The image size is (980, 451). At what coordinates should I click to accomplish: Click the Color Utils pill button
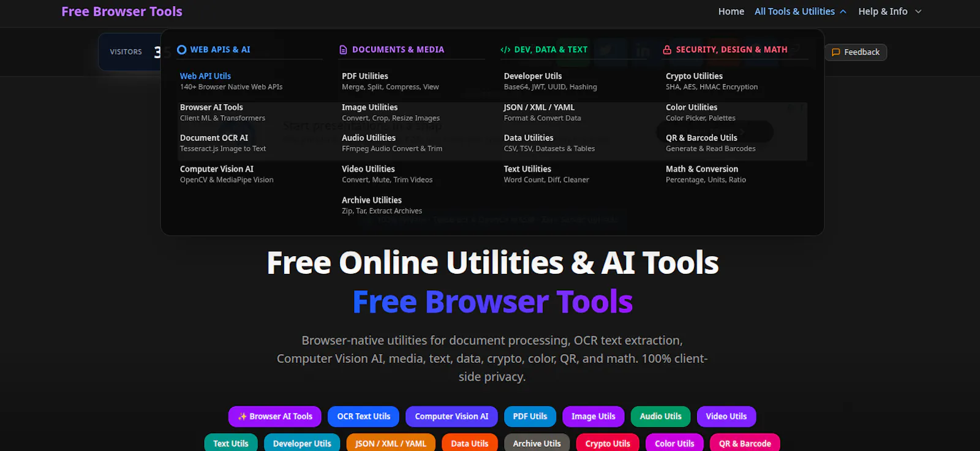click(x=674, y=443)
